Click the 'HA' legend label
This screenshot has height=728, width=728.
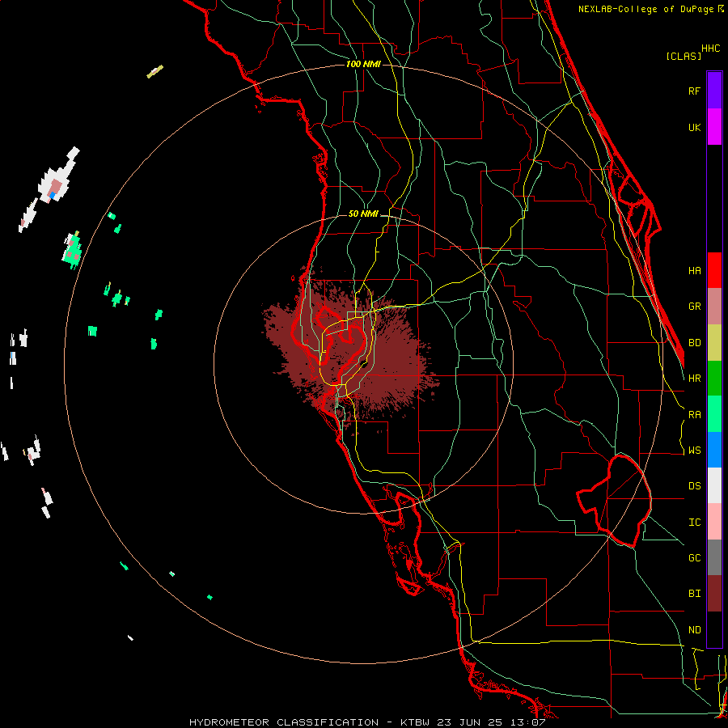694,271
